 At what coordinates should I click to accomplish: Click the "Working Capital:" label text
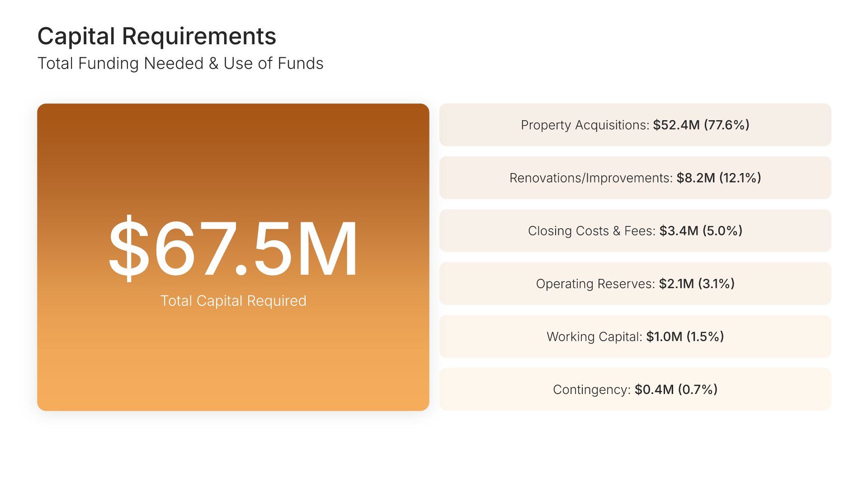click(594, 337)
